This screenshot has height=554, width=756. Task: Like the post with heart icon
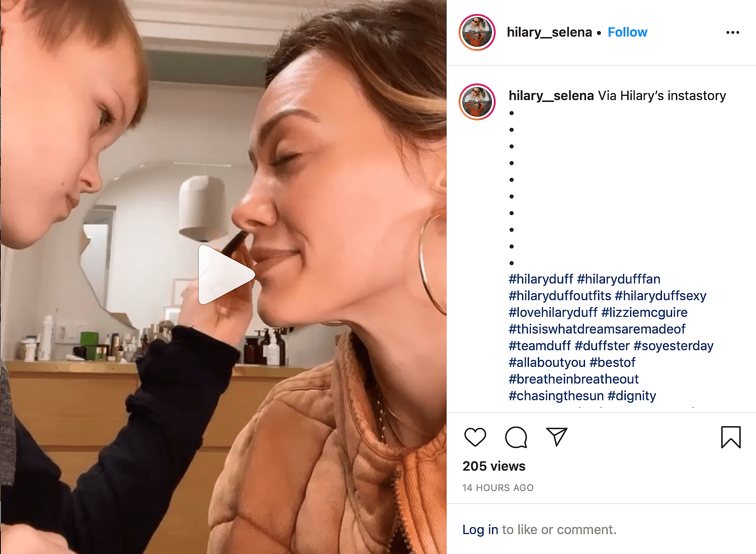click(x=475, y=437)
